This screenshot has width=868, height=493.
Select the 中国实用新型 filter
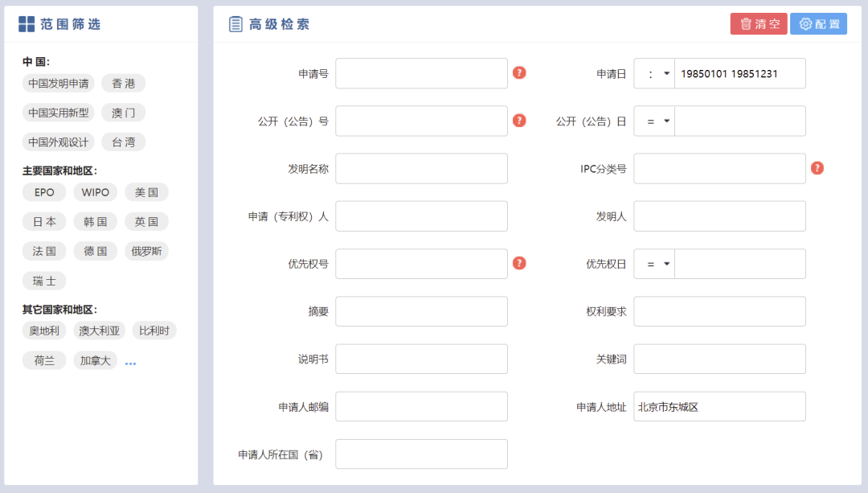[58, 112]
